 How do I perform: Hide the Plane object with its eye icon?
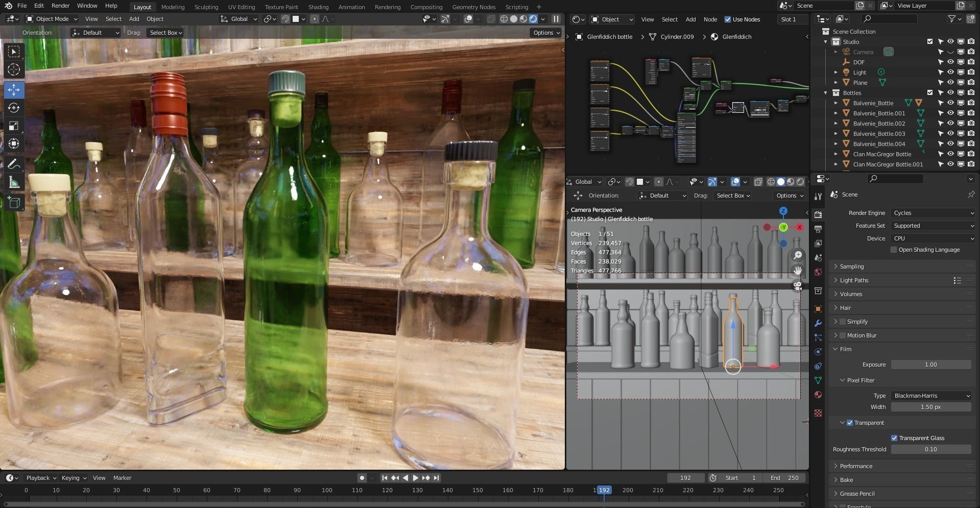coord(950,83)
